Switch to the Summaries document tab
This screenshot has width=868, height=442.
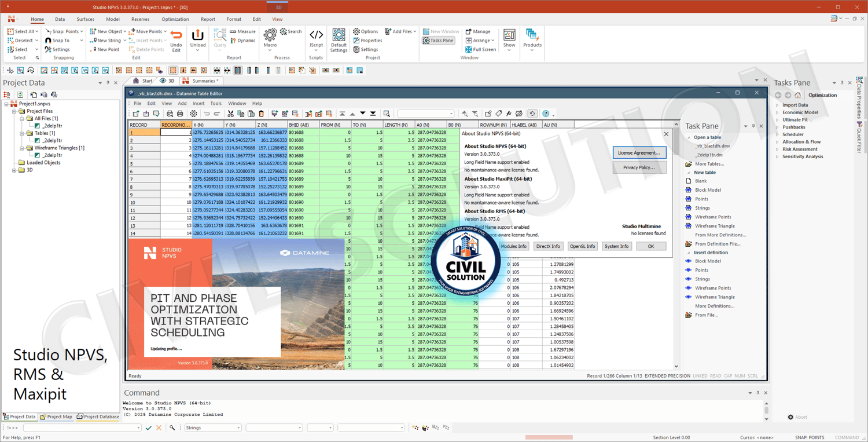(x=201, y=81)
